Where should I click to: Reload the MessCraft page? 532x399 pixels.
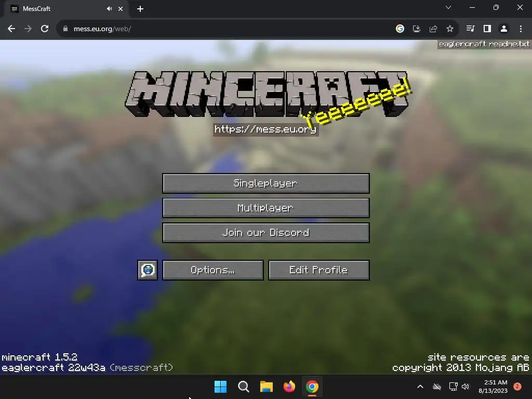pos(45,29)
